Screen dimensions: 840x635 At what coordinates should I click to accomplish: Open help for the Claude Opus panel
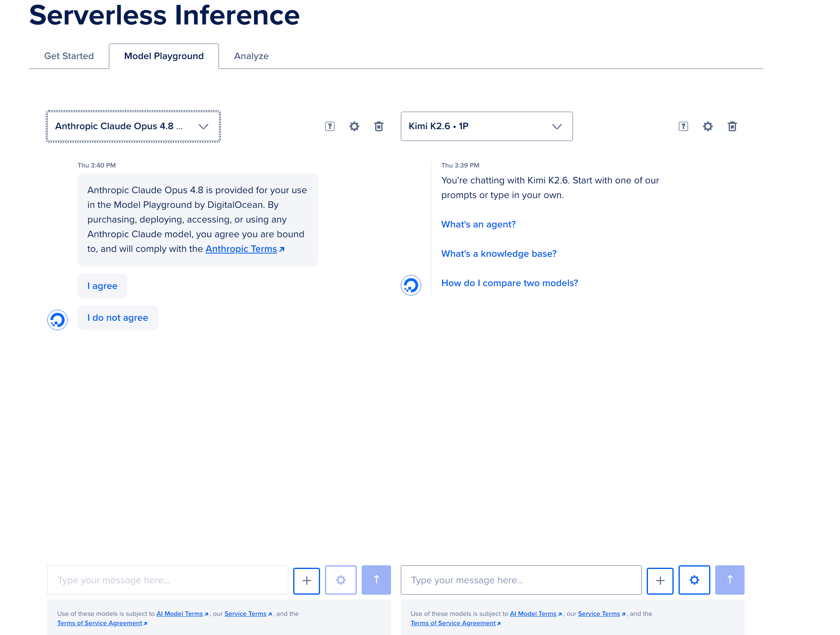pyautogui.click(x=330, y=126)
